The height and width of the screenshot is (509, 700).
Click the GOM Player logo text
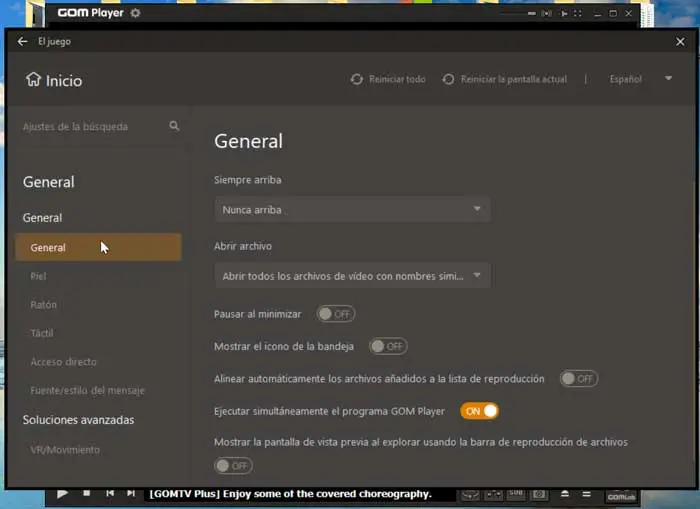(91, 13)
